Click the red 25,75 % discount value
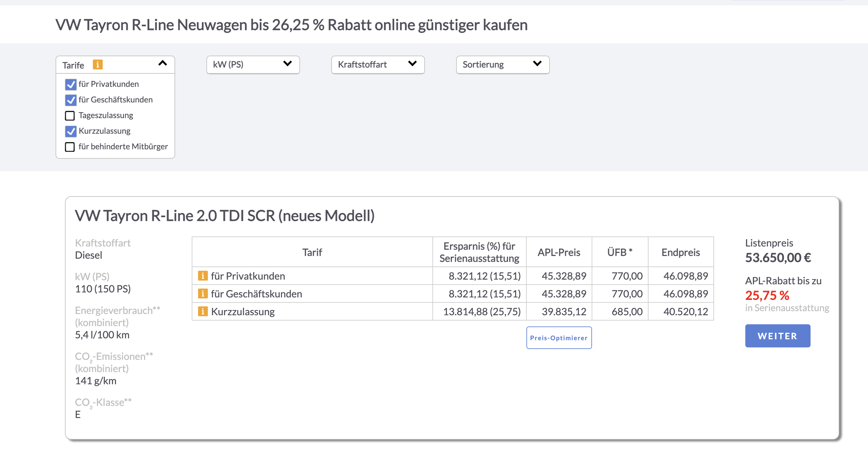This screenshot has width=868, height=453. click(767, 296)
